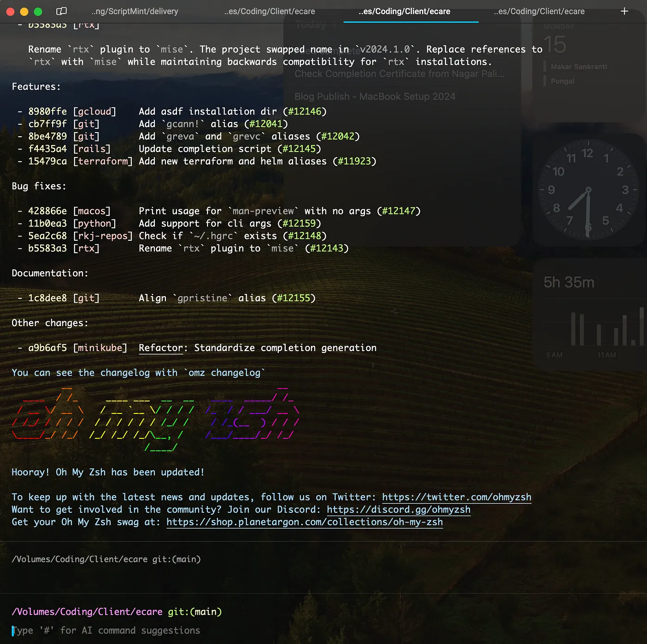The width and height of the screenshot is (647, 644).
Task: Click pull request reference #12147 for macos fix
Action: [398, 211]
